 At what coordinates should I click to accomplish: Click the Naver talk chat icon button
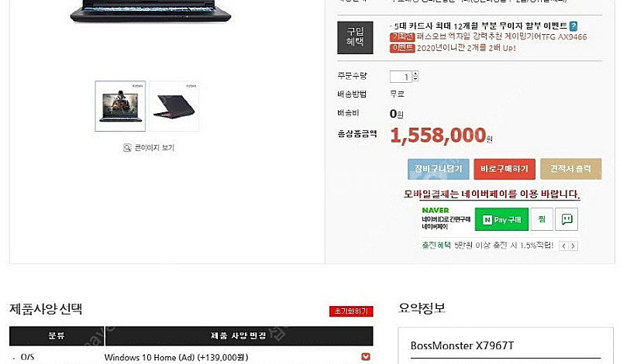point(567,219)
